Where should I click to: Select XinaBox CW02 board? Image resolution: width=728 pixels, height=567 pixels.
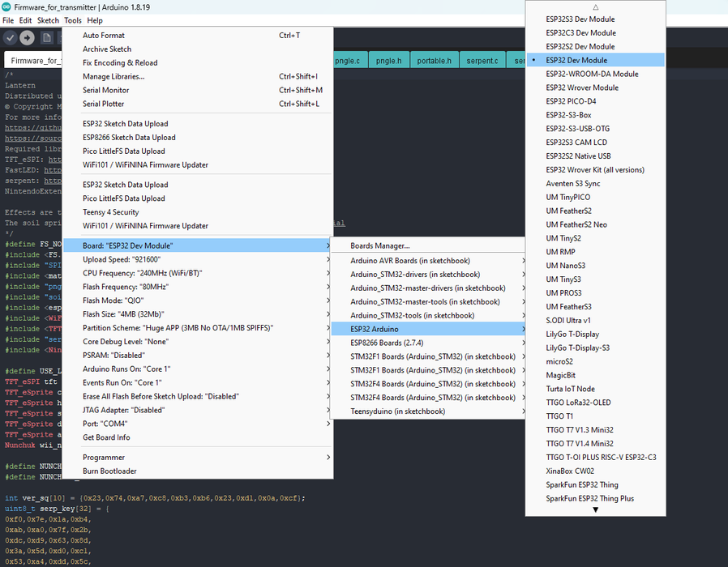point(595,471)
